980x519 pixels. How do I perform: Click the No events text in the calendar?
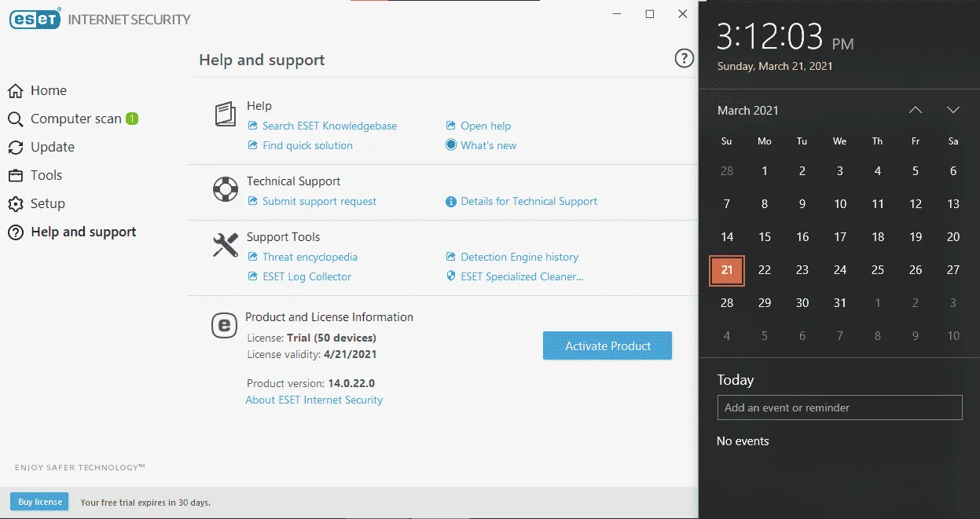click(743, 441)
